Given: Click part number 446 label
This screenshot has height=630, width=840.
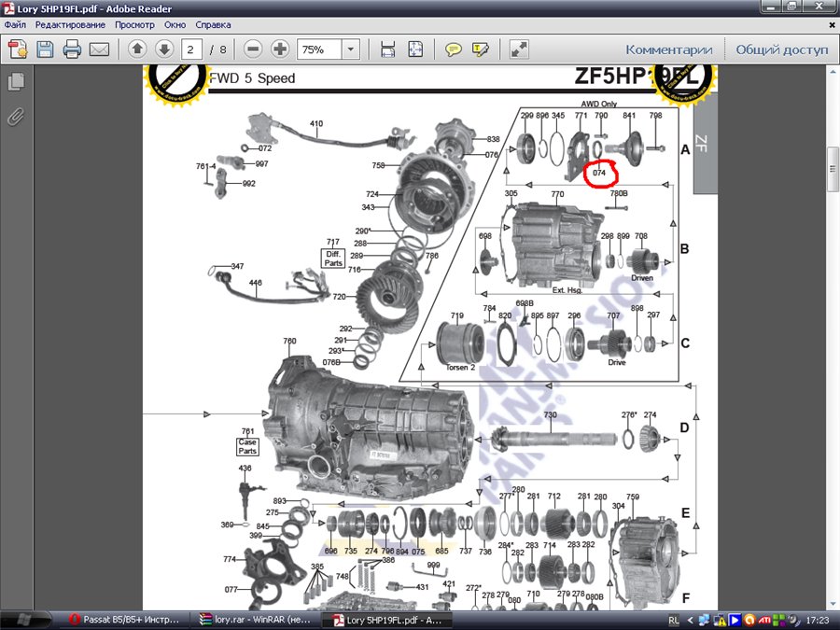Looking at the screenshot, I should (x=256, y=283).
